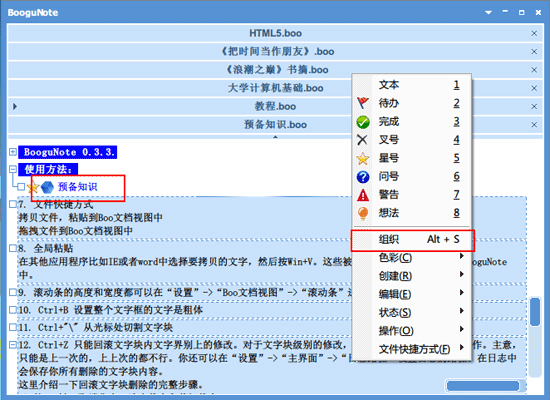The height and width of the screenshot is (400, 550).
Task: Choose 组织 Alt+S menu entry
Action: click(412, 240)
